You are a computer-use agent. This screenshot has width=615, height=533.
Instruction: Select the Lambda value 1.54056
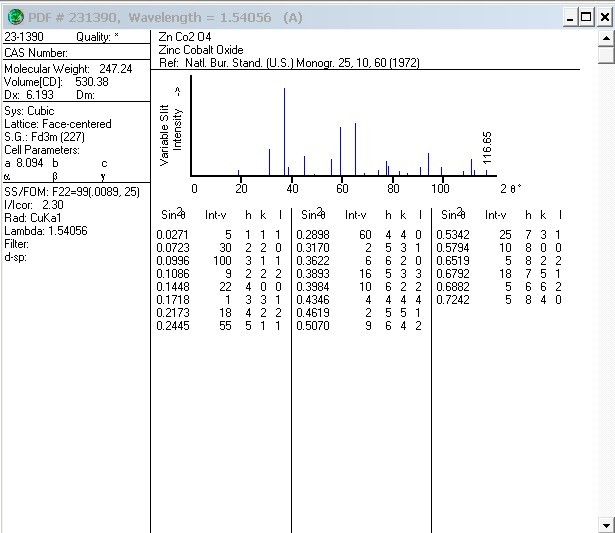[67, 231]
